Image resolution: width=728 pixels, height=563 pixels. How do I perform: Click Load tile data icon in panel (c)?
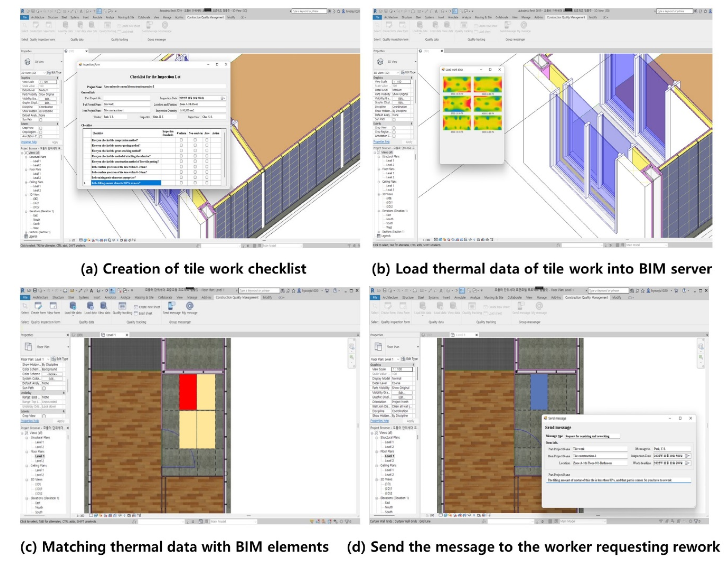tap(73, 306)
